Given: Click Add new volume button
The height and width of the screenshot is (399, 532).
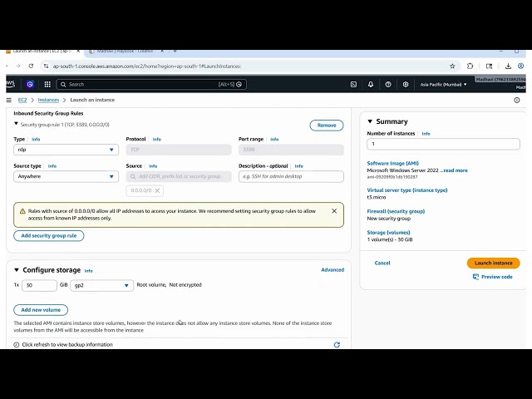Looking at the screenshot, I should point(41,310).
